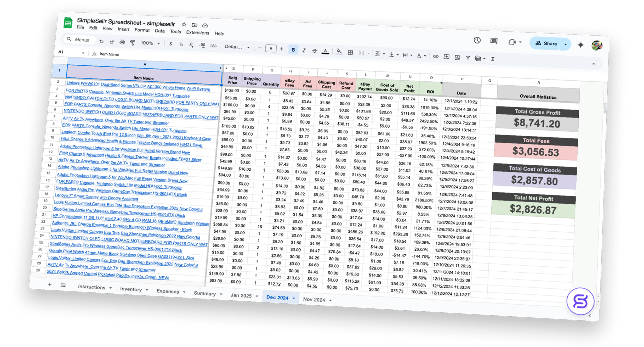Apply italic formatting
Screen dimensions: 644x347
(x=304, y=50)
